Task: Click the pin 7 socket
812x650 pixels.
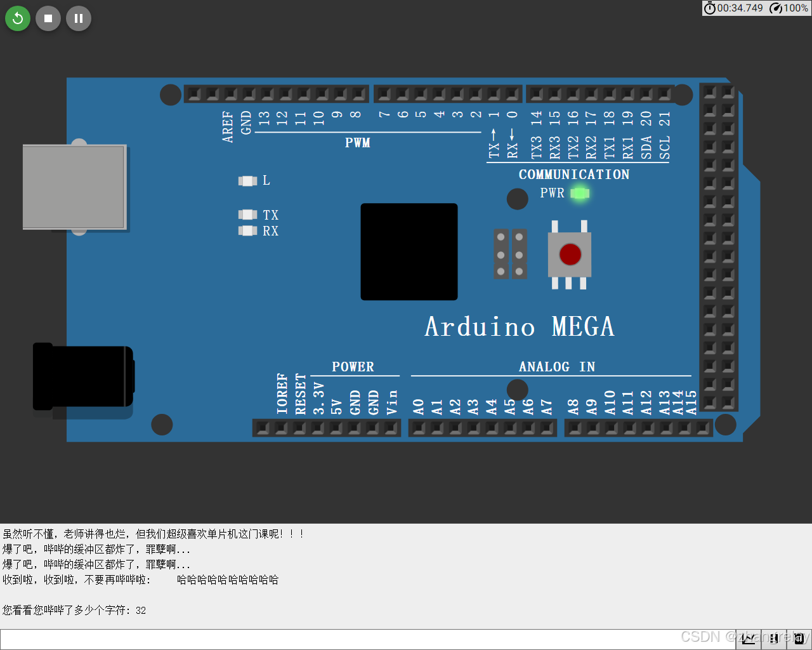Action: tap(384, 95)
